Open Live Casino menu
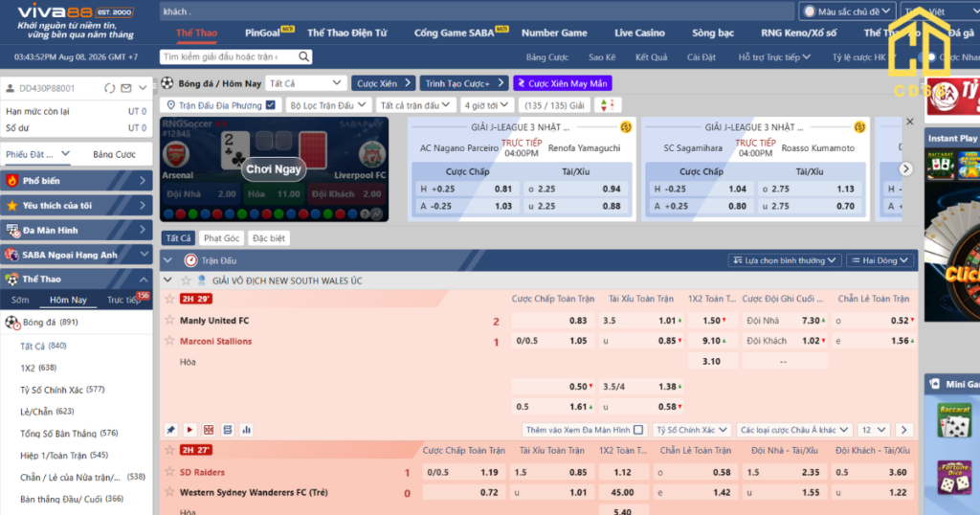Screen dimensions: 980x515 pyautogui.click(x=639, y=33)
